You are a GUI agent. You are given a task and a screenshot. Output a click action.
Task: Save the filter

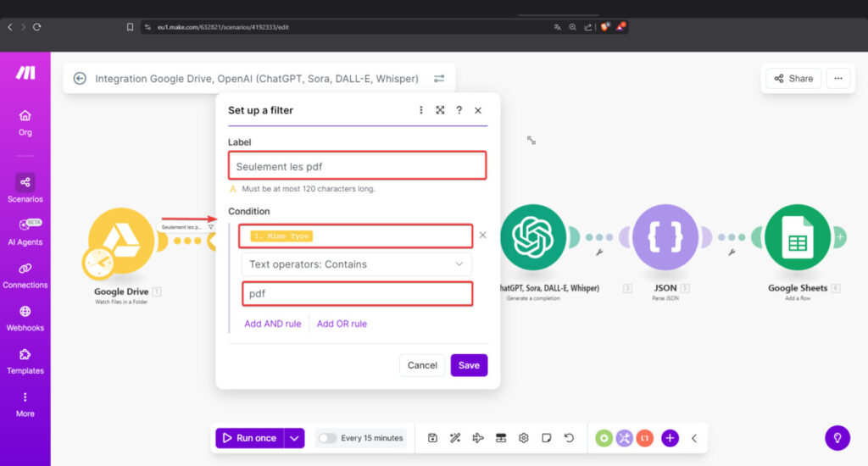click(x=469, y=365)
